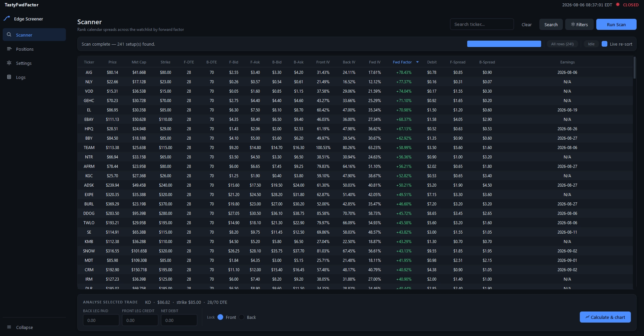Click the Net Debit input

(179, 320)
